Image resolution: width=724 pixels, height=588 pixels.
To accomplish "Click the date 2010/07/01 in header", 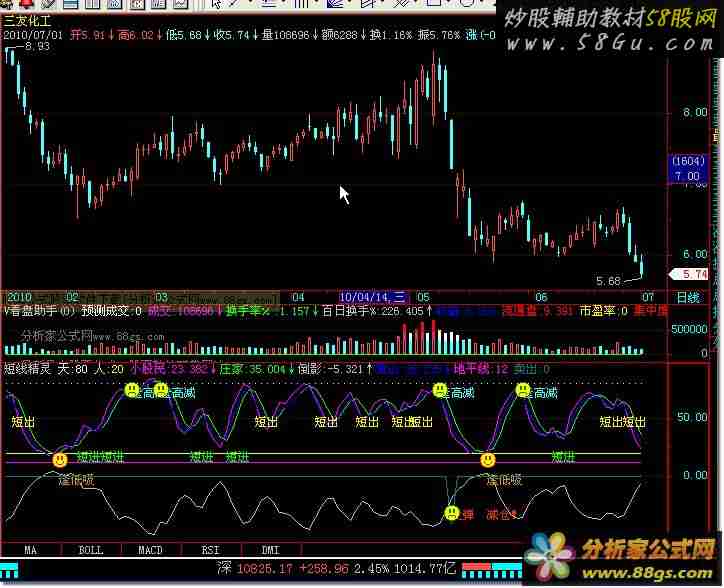I will click(x=33, y=35).
